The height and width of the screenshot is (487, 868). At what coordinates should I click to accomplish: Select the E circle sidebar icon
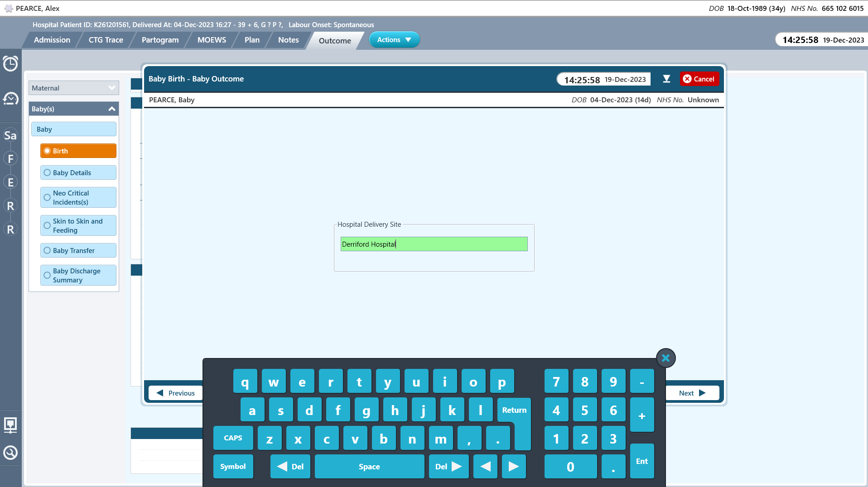[10, 182]
